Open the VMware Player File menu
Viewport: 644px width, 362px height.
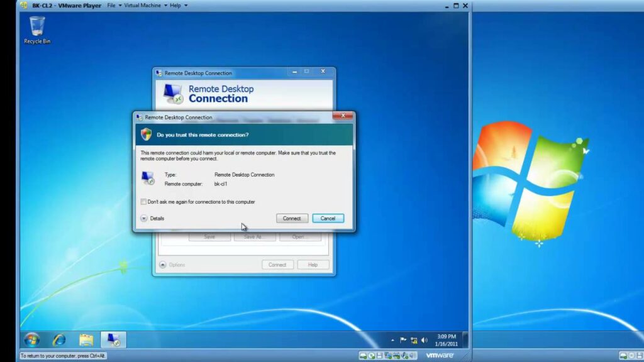114,6
